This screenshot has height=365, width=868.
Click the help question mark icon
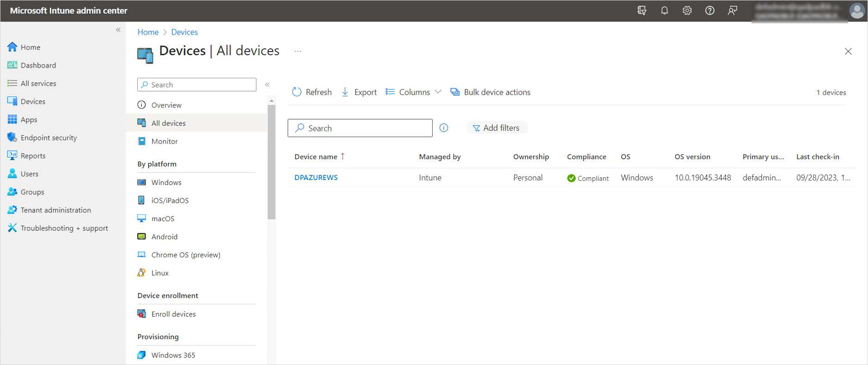710,11
